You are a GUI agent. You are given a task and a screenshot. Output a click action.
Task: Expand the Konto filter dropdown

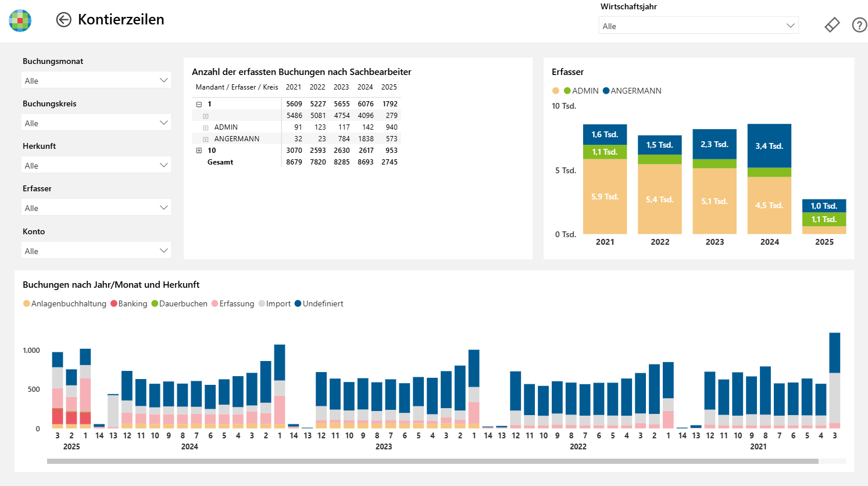97,251
